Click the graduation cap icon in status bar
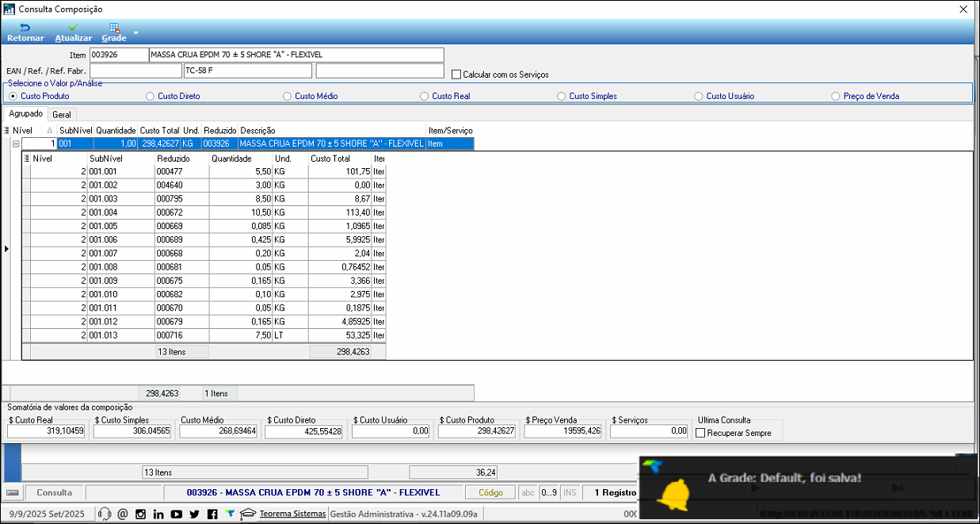The width and height of the screenshot is (980, 524). click(247, 514)
